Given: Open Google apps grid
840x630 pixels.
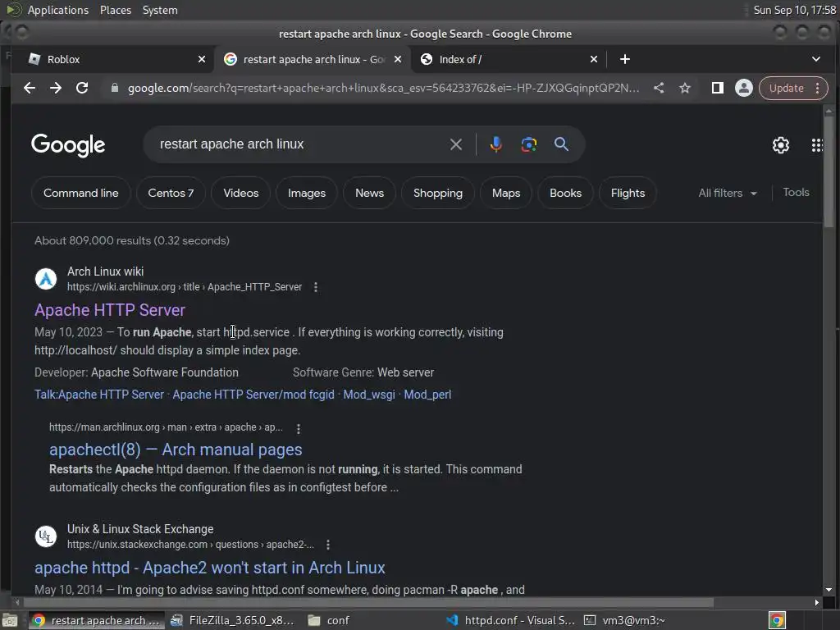Looking at the screenshot, I should pos(817,144).
